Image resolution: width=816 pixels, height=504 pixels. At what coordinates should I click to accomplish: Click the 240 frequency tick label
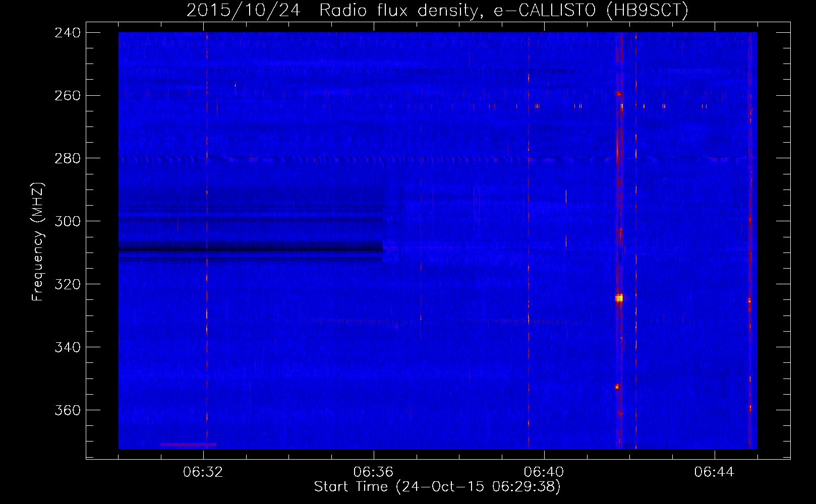[x=68, y=33]
